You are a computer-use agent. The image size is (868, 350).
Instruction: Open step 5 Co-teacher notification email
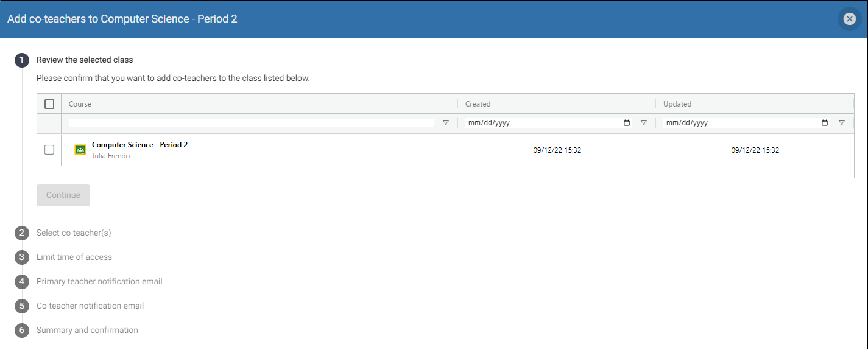point(90,306)
